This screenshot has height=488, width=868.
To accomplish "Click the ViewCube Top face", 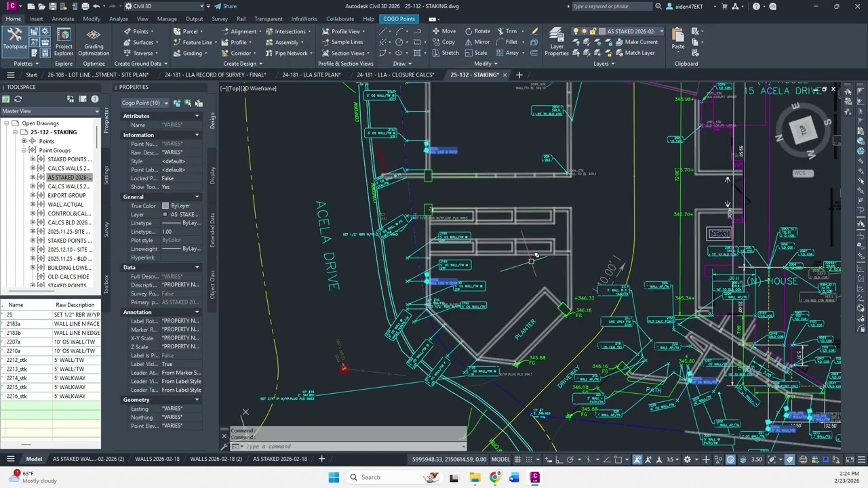I will (802, 130).
